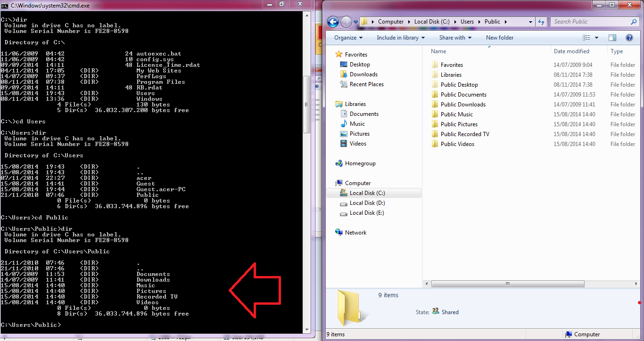
Task: Select Favorites in navigation pane
Action: [x=356, y=55]
